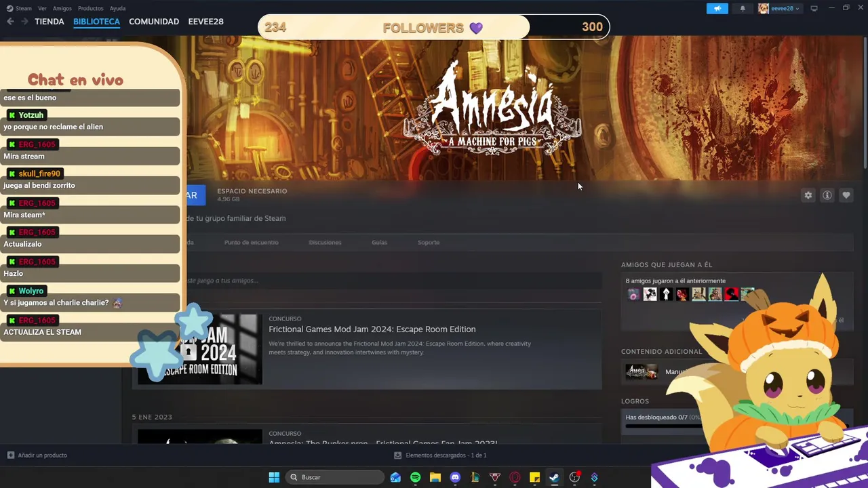Click the Steam library vertical scrollbar
The width and height of the screenshot is (868, 488).
click(x=865, y=102)
